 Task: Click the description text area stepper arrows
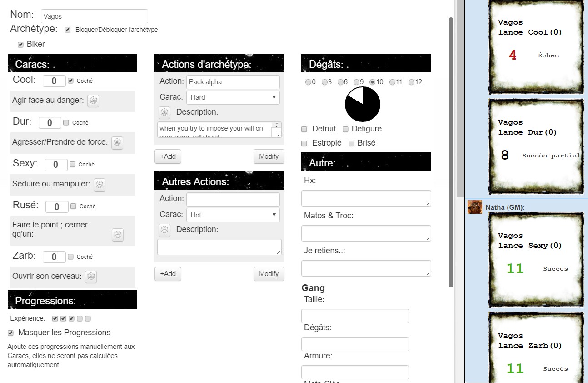point(276,125)
